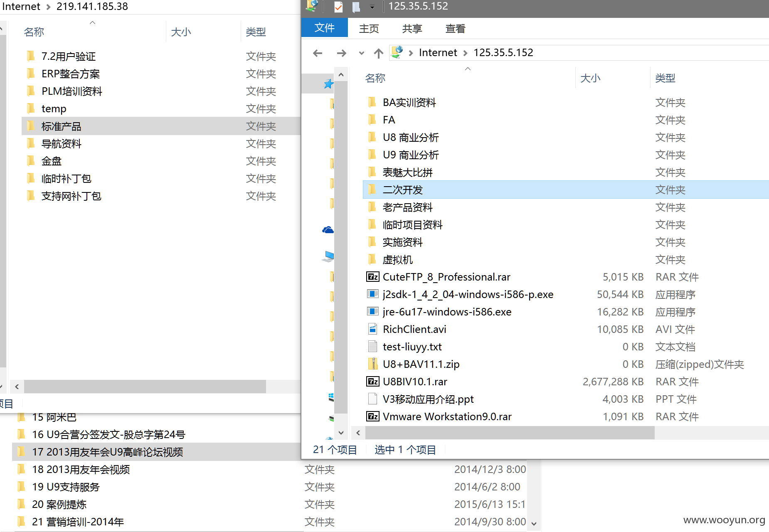Click Internet in the 125.35.5.152 address bar
769x532 pixels.
[x=438, y=53]
